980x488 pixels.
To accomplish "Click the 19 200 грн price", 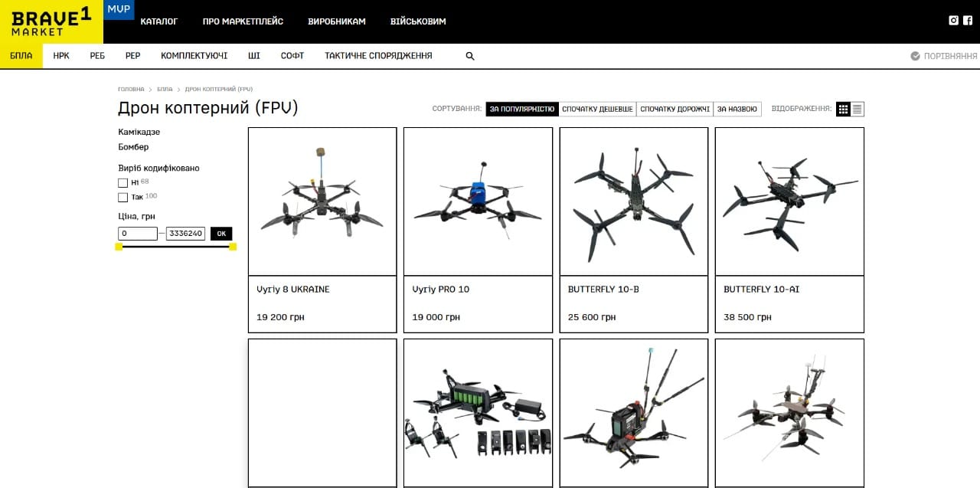I will pos(280,317).
